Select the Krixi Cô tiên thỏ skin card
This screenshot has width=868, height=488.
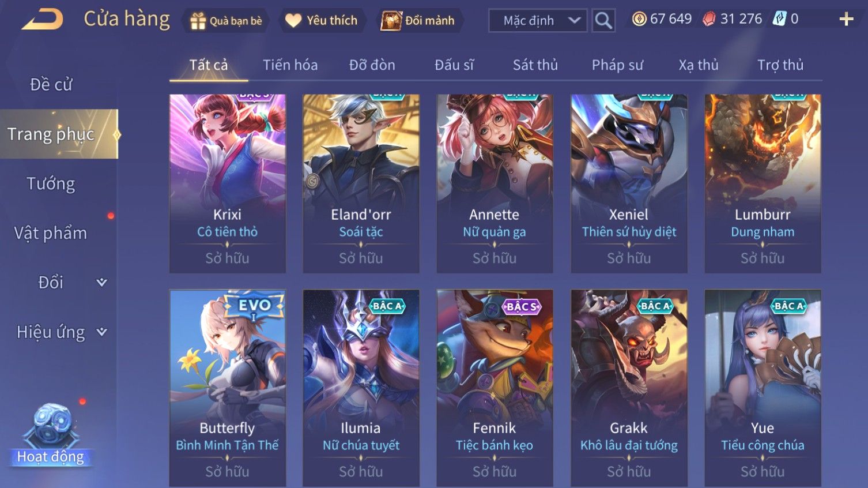pos(227,183)
